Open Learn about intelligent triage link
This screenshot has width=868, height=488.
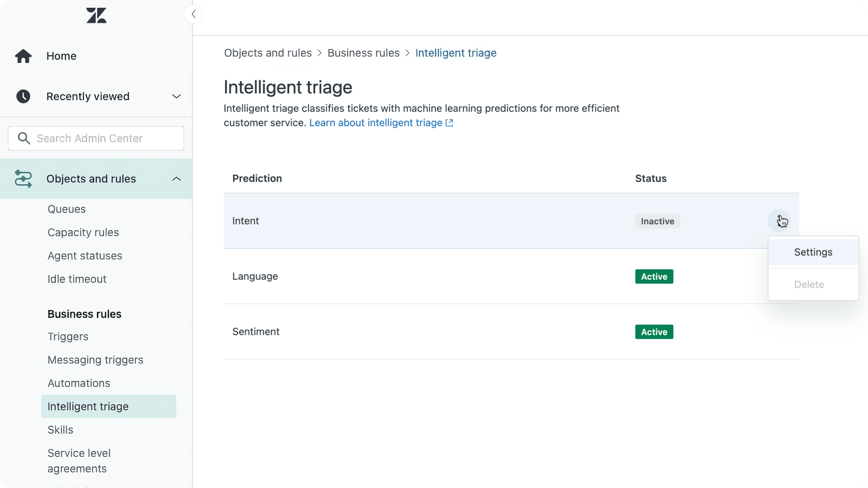(376, 123)
